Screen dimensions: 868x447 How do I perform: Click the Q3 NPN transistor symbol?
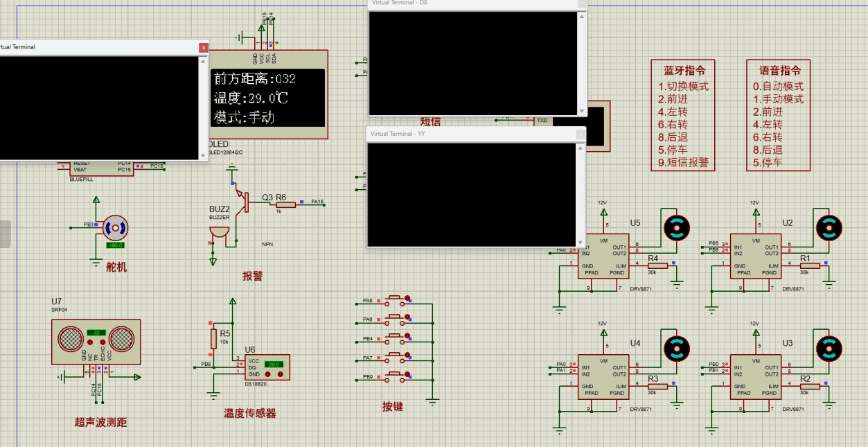tap(242, 202)
